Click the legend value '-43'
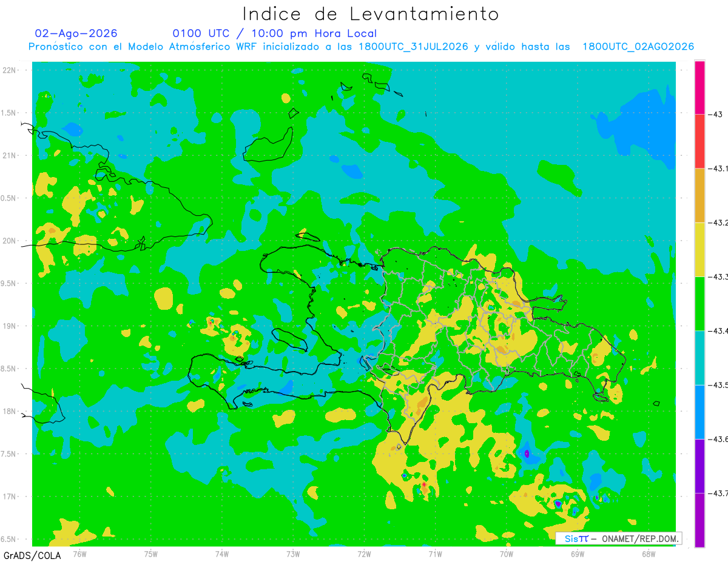This screenshot has width=728, height=562. 716,114
